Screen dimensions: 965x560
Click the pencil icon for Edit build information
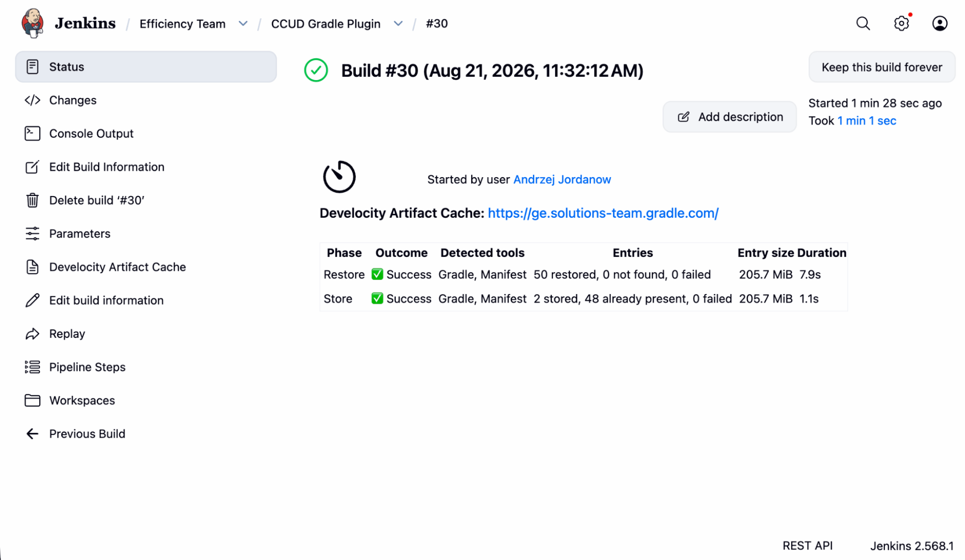pos(32,300)
